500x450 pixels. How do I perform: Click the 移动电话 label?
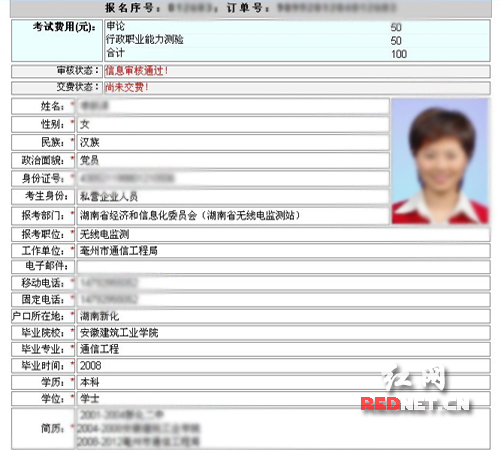pyautogui.click(x=43, y=283)
